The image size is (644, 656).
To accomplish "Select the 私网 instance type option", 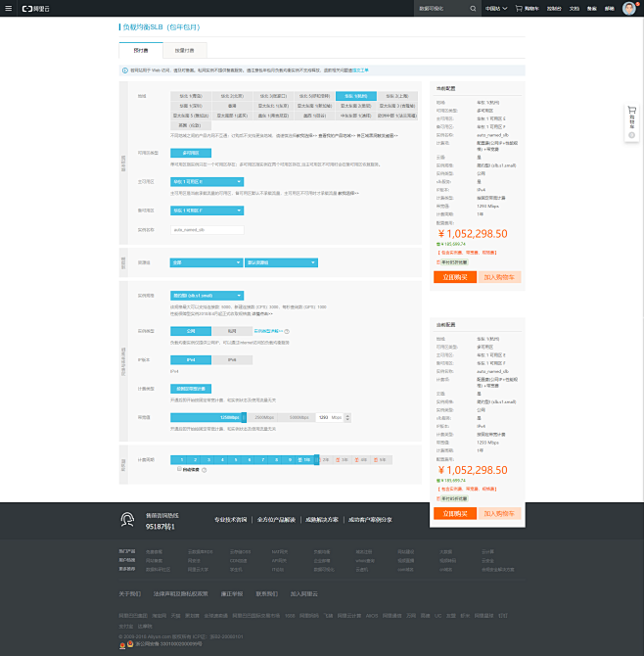I will coord(232,332).
